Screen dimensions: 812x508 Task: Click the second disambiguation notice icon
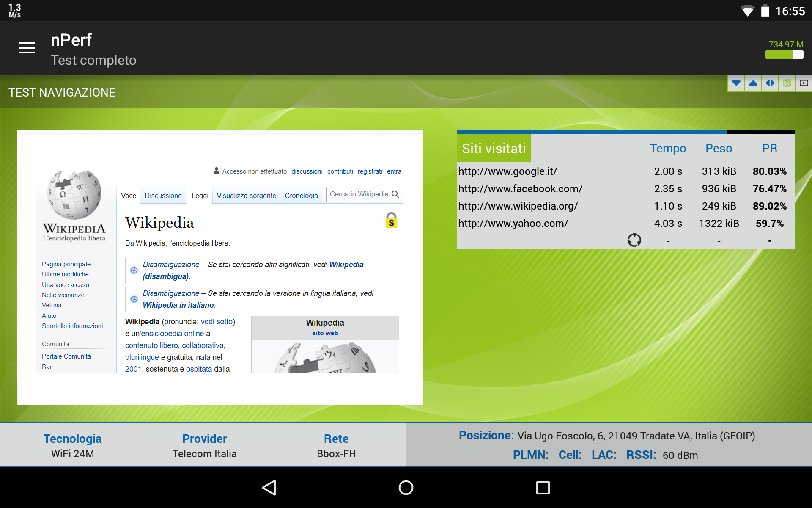134,299
